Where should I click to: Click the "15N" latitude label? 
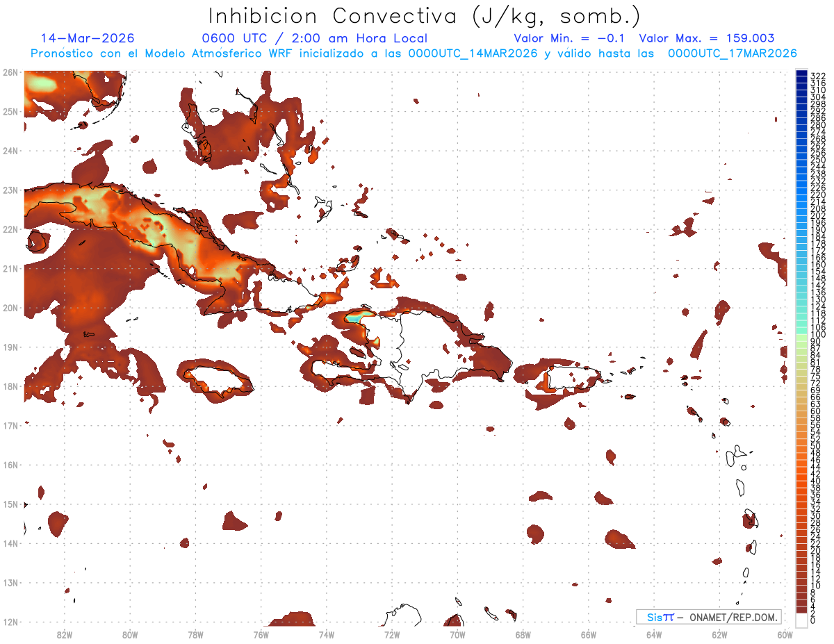click(10, 504)
